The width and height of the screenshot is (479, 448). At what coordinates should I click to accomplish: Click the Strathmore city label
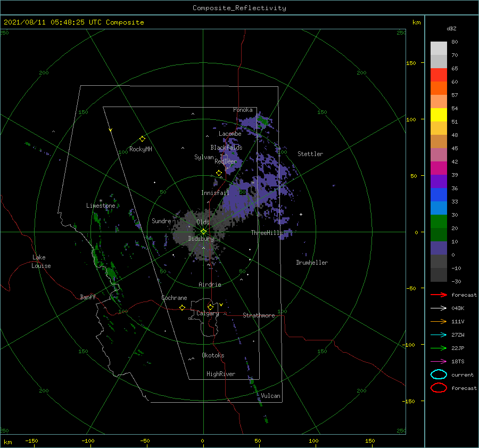tap(259, 315)
